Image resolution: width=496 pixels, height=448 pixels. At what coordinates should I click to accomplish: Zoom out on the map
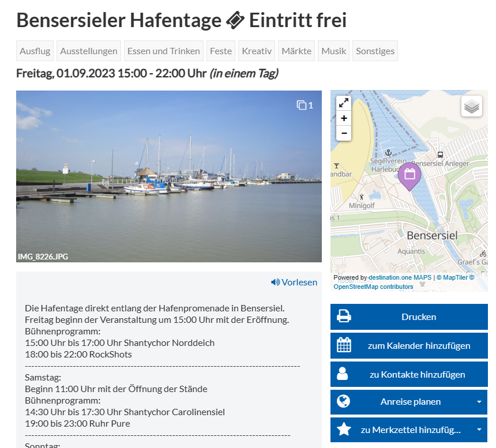coord(343,133)
